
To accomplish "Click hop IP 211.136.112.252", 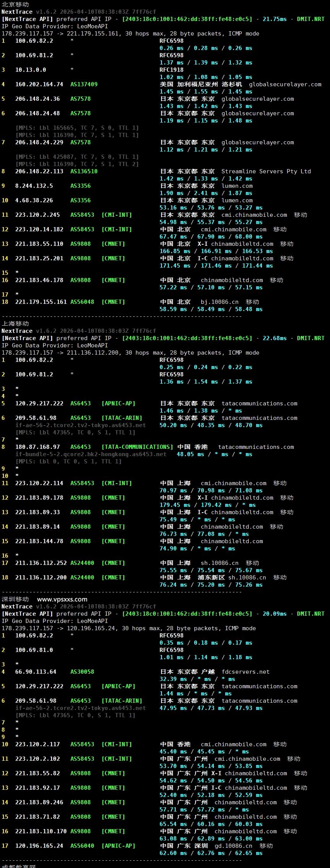I will (41, 563).
